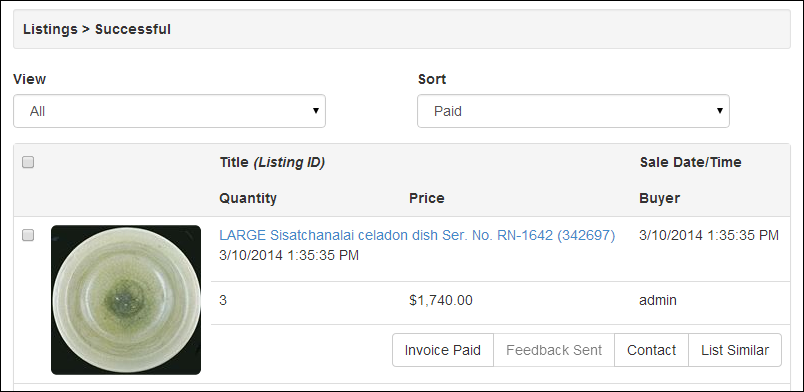This screenshot has height=392, width=804.
Task: Click the celadon dish thumbnail image
Action: coord(126,300)
